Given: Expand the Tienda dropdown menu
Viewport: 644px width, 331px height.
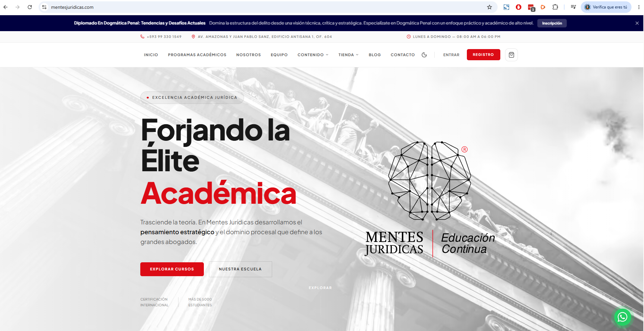Looking at the screenshot, I should point(349,55).
